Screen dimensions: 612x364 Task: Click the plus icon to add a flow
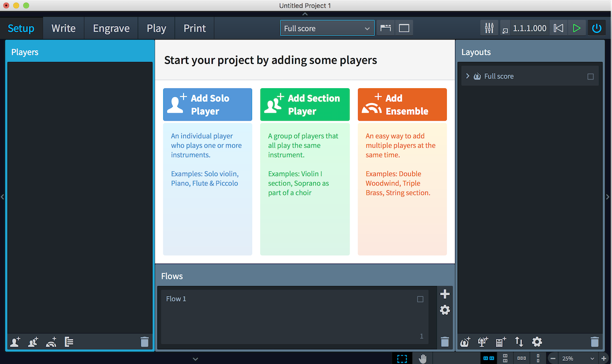pos(445,294)
